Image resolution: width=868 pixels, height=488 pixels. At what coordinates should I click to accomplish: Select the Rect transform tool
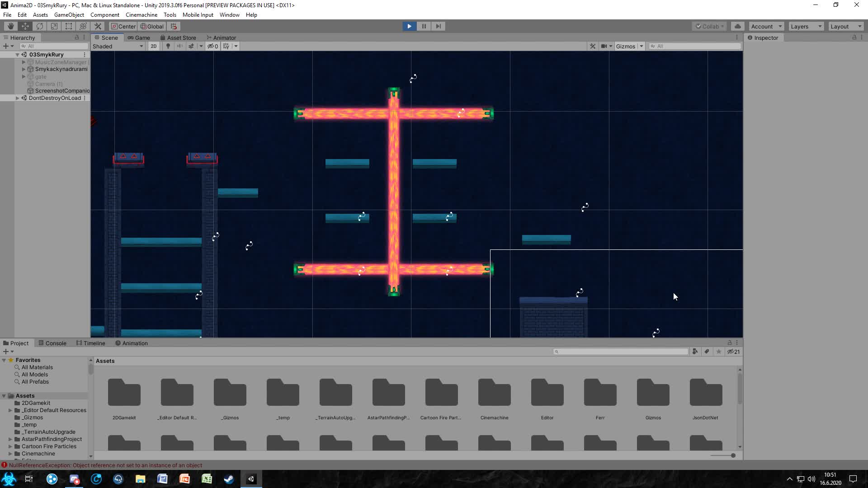pyautogui.click(x=68, y=26)
